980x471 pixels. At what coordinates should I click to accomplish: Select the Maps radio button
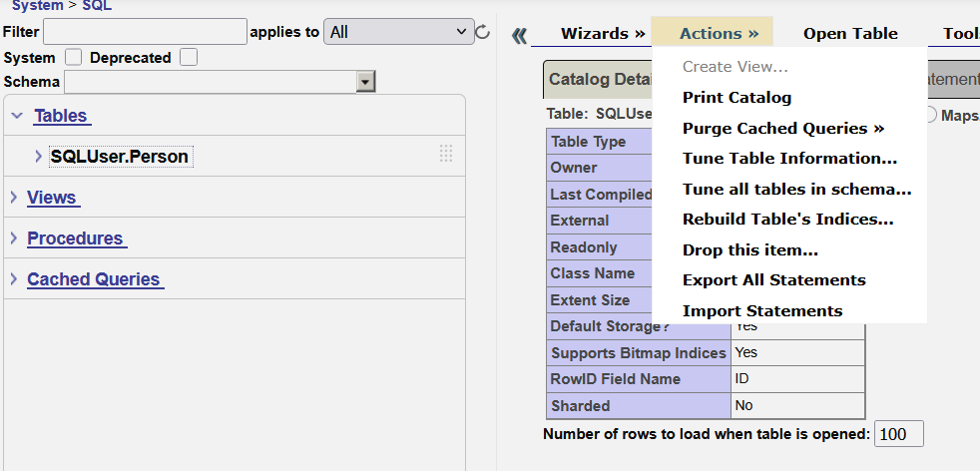930,115
